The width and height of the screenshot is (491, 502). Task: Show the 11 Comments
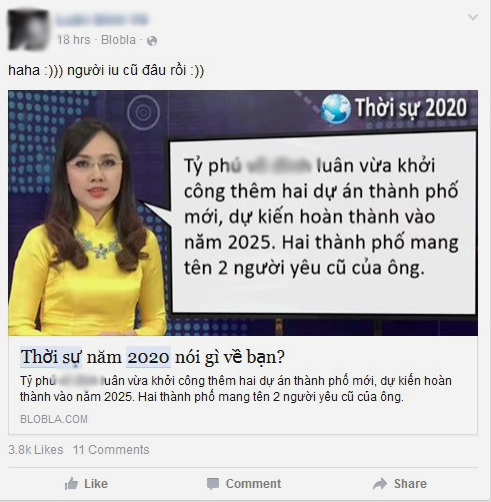[111, 450]
